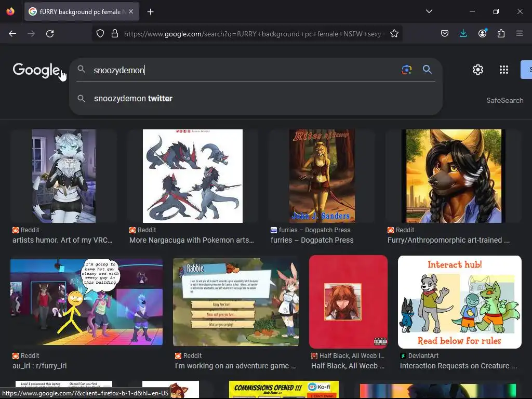Click the 'furries – Dogpatch Press' result title

[x=312, y=240]
